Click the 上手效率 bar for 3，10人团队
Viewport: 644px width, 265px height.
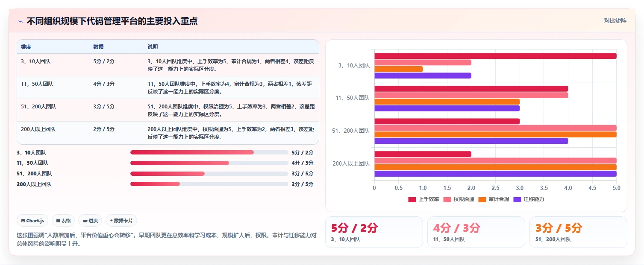tap(495, 56)
